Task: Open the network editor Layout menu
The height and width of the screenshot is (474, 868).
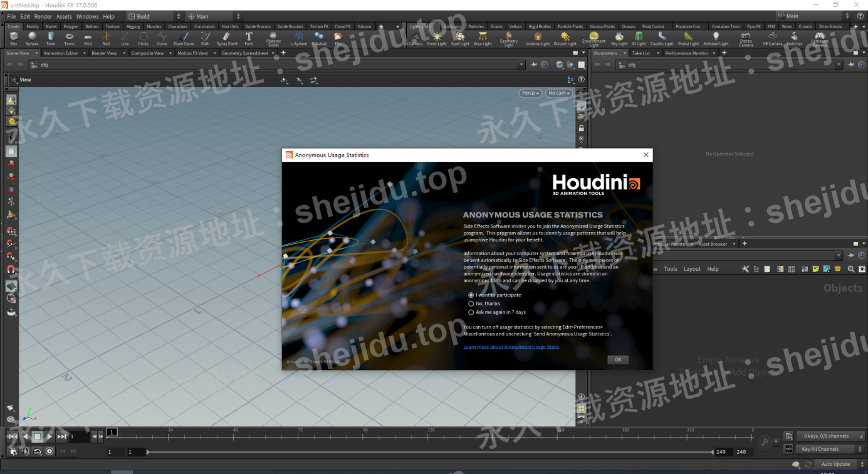Action: [692, 269]
